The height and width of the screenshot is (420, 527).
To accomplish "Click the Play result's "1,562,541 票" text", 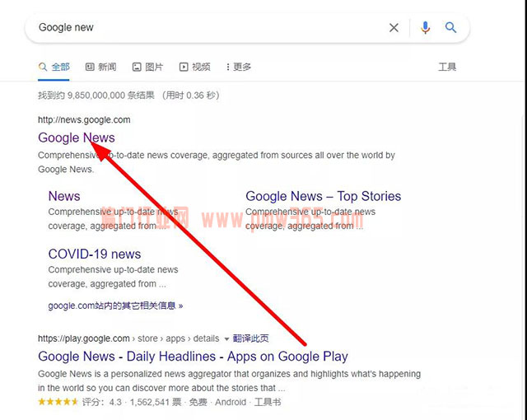I will click(156, 402).
